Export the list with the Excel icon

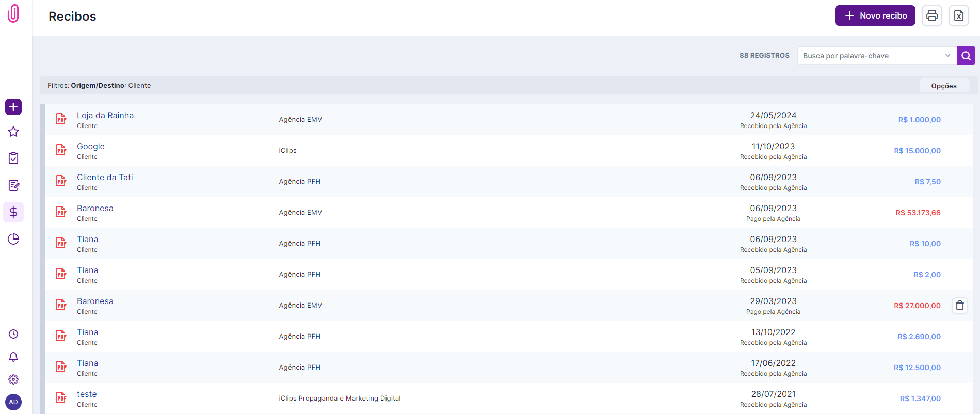958,15
